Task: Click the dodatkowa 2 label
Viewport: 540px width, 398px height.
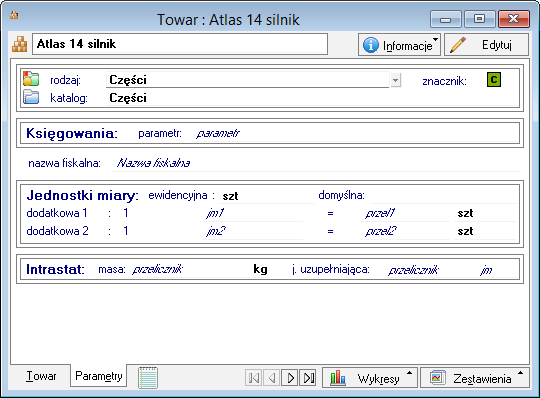Action: click(58, 231)
